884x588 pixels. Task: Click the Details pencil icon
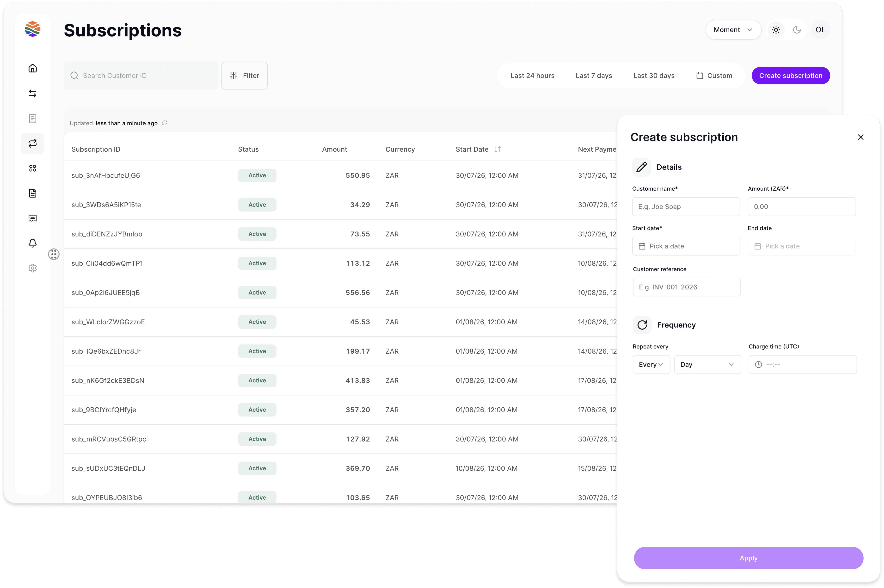point(642,167)
